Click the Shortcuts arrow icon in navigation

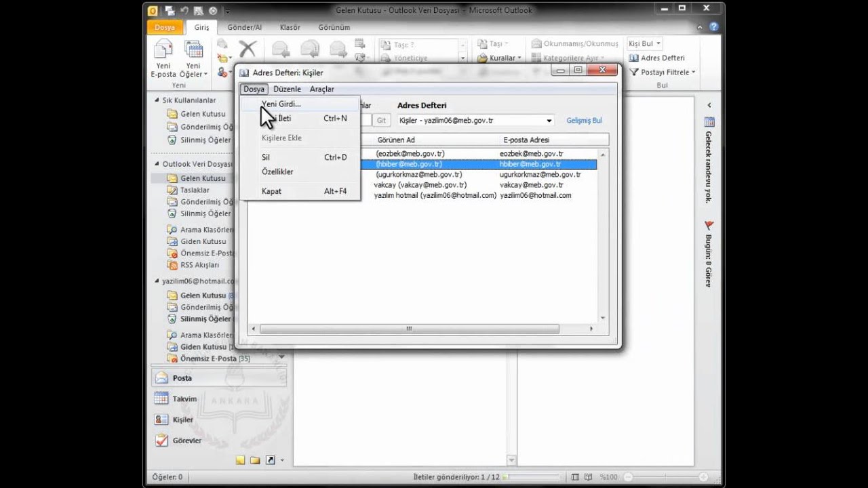(270, 460)
